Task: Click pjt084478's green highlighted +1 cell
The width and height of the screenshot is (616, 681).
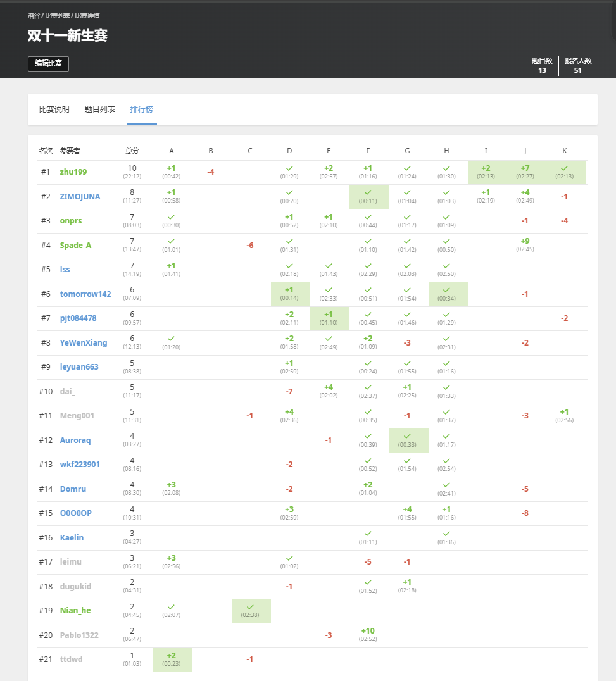Action: click(x=329, y=318)
